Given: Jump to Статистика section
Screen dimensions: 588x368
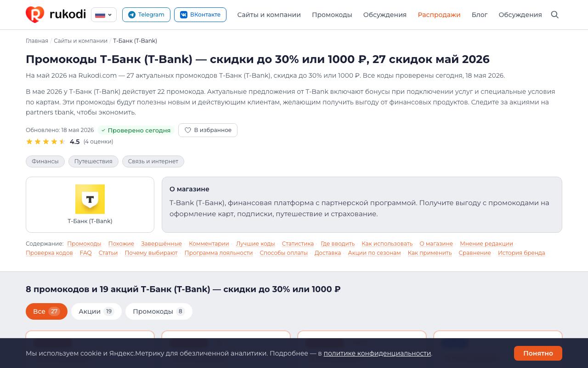Looking at the screenshot, I should (298, 244).
